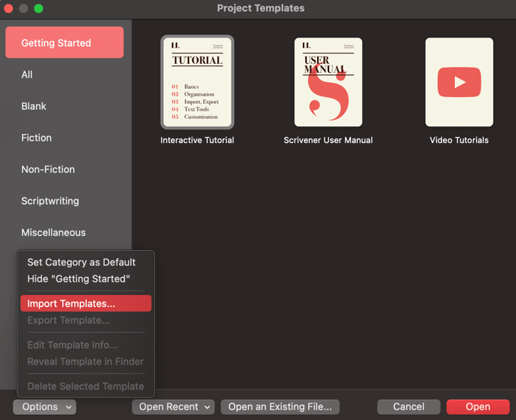Open the Open Recent dropdown
The width and height of the screenshot is (516, 420).
click(173, 406)
